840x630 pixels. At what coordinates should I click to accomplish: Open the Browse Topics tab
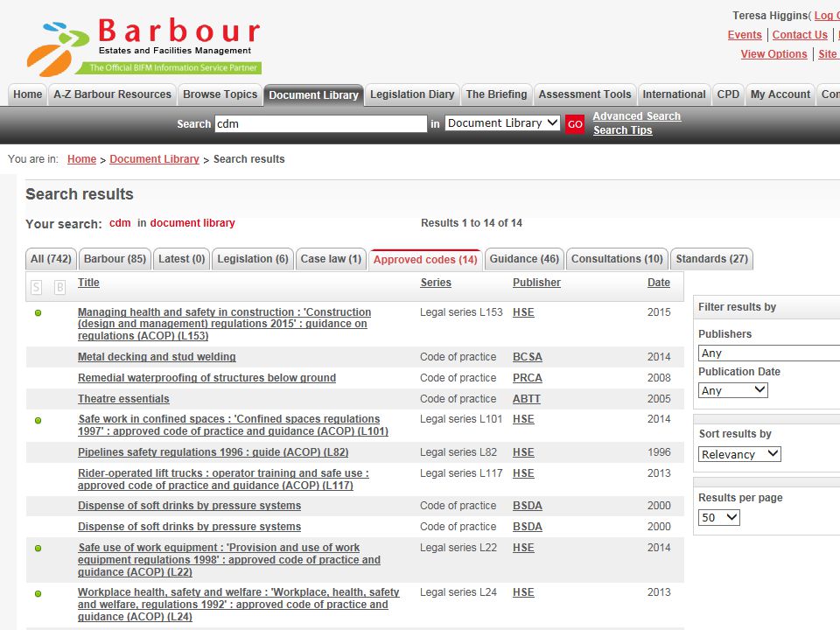pos(220,94)
